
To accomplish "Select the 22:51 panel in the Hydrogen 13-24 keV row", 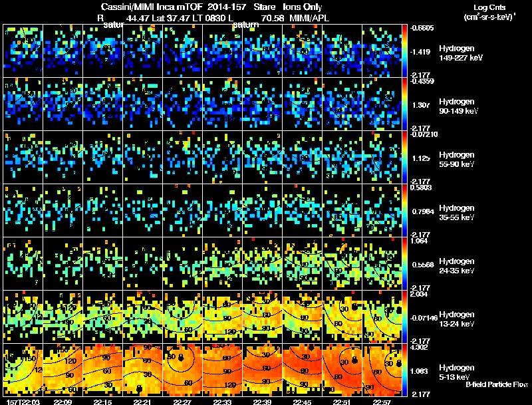I will point(342,317).
